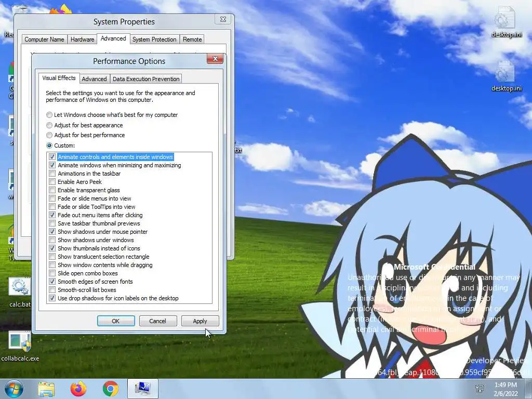This screenshot has width=532, height=399.
Task: Click Cancel in Performance Options
Action: pos(158,321)
